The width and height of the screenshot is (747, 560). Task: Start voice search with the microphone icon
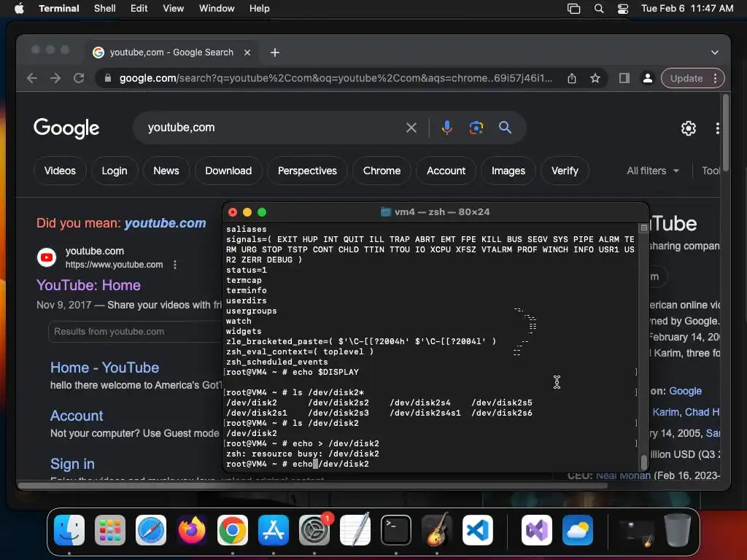447,128
